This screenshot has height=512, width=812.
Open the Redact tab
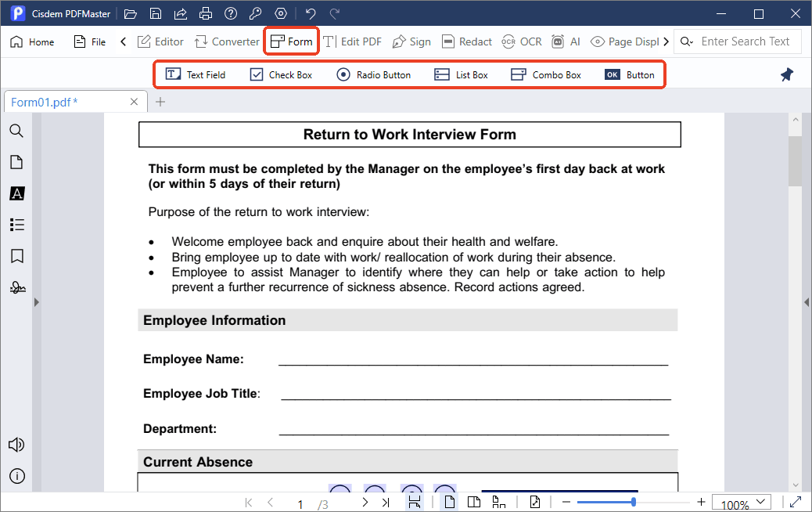click(x=466, y=41)
